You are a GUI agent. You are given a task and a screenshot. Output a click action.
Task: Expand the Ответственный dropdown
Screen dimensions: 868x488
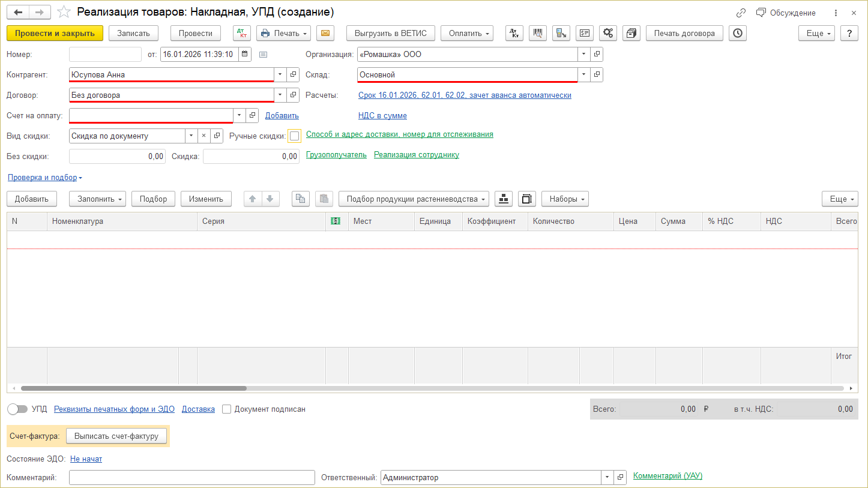tap(607, 478)
